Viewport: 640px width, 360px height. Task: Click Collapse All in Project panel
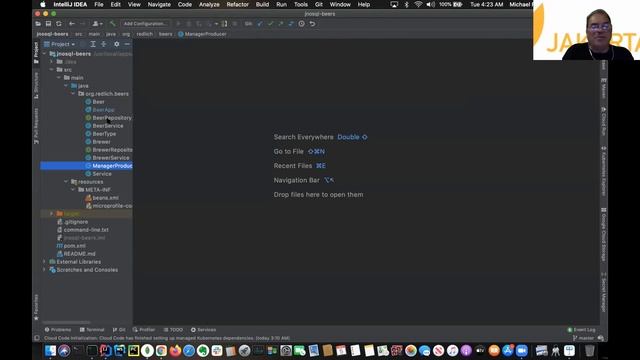(x=104, y=44)
